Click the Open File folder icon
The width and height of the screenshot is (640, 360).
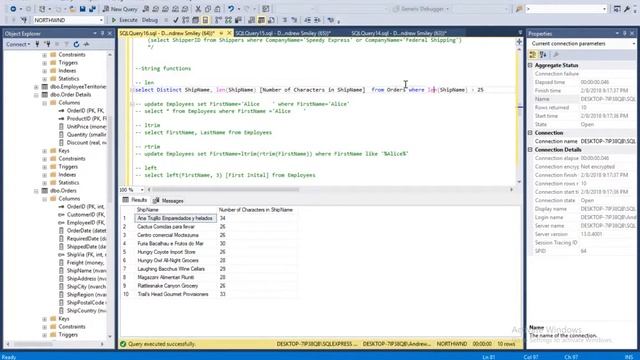(x=72, y=9)
